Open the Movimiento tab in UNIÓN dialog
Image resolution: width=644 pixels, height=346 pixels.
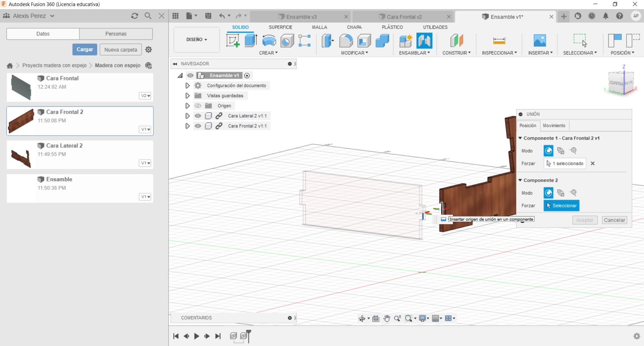click(554, 126)
